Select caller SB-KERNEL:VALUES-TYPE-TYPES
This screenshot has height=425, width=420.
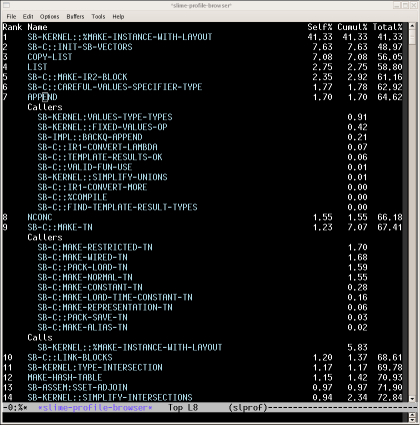105,117
